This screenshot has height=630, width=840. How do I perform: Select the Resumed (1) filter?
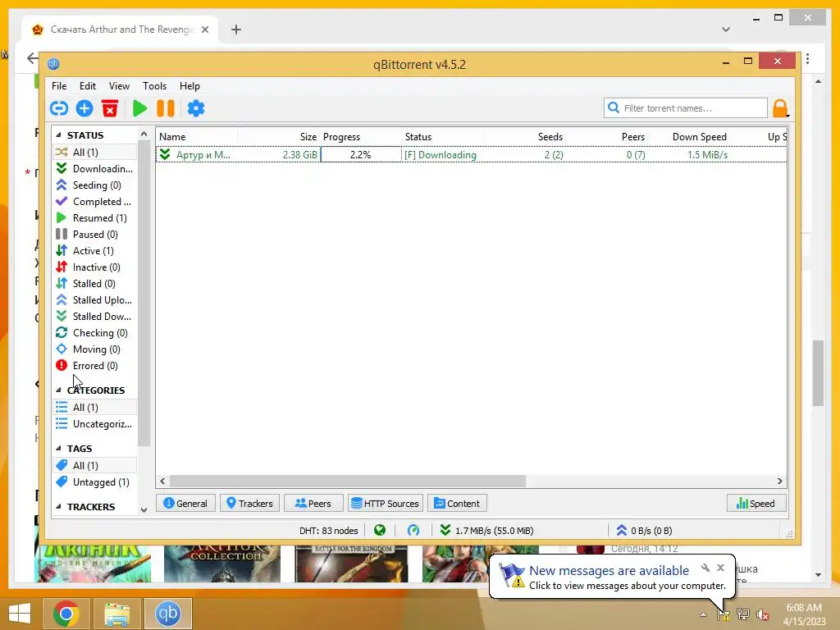pos(95,218)
